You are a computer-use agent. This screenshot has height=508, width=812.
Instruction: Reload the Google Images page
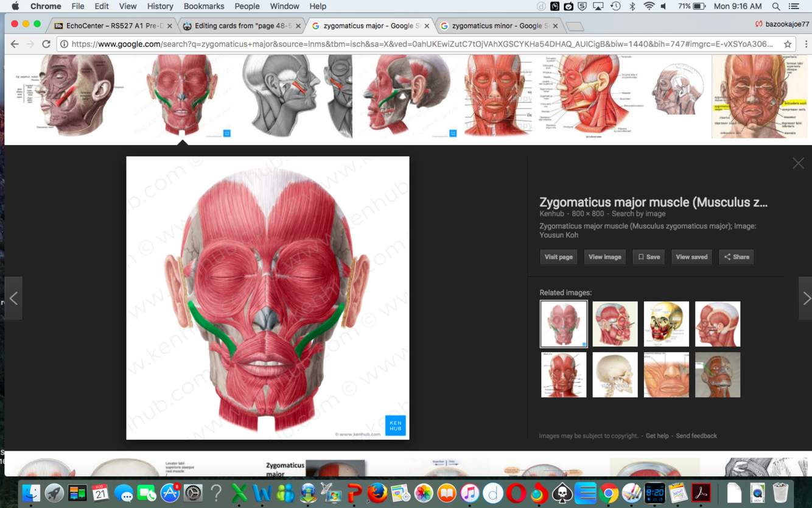point(46,44)
